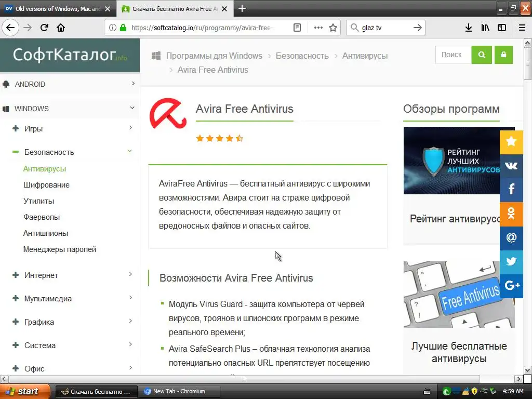Viewport: 532px width, 399px height.
Task: Open Фаерволы in the sidebar
Action: (x=42, y=217)
